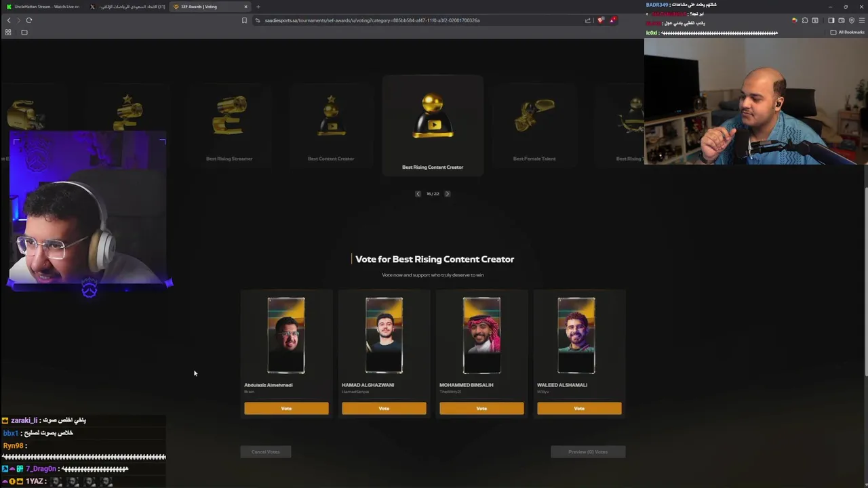This screenshot has height=488, width=868.
Task: Open the browser hamburger main menu
Action: (x=862, y=20)
